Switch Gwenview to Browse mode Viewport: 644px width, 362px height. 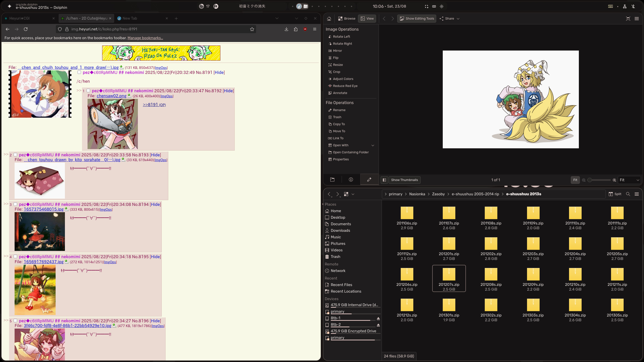[346, 19]
